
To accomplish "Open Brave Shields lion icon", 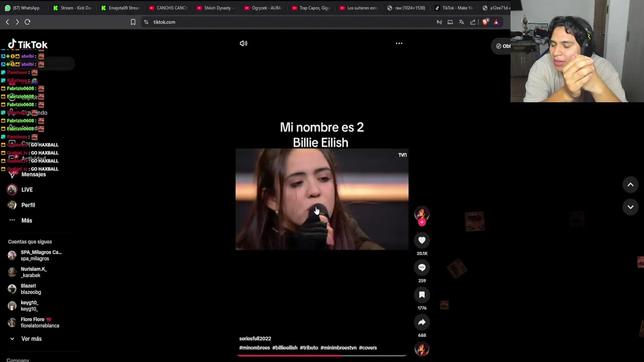I will pyautogui.click(x=485, y=22).
